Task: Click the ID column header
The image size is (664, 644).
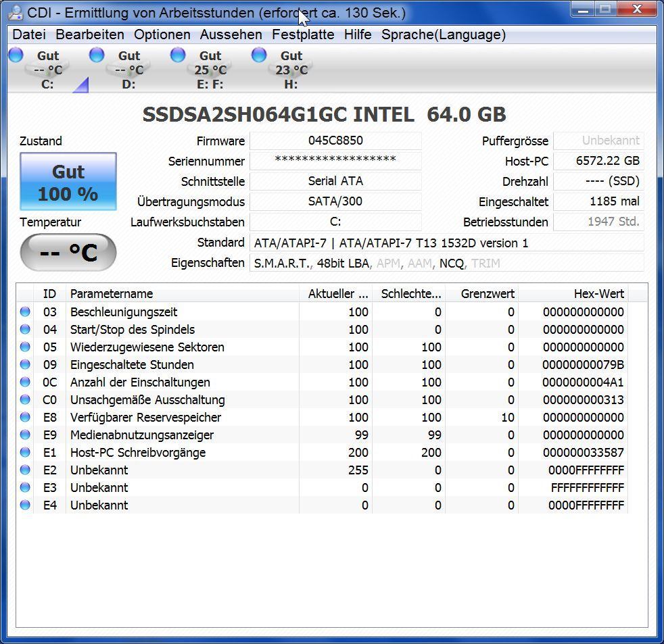Action: click(x=49, y=294)
